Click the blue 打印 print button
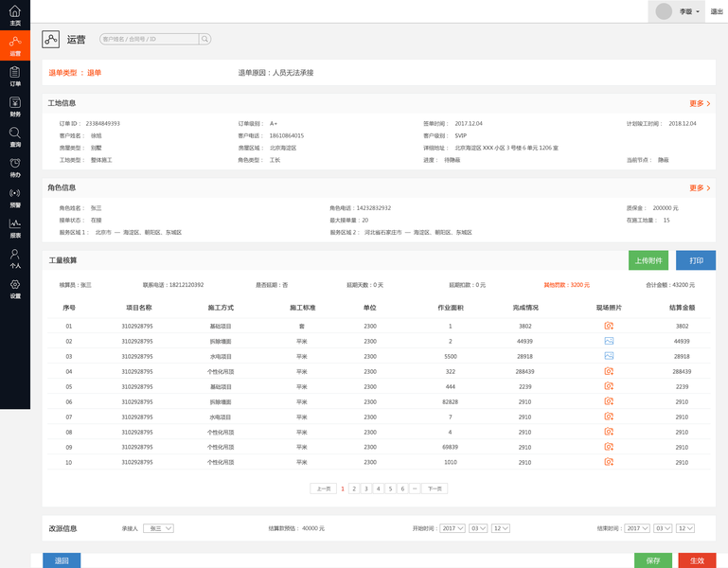Screen dimensions: 728x568 pos(696,260)
